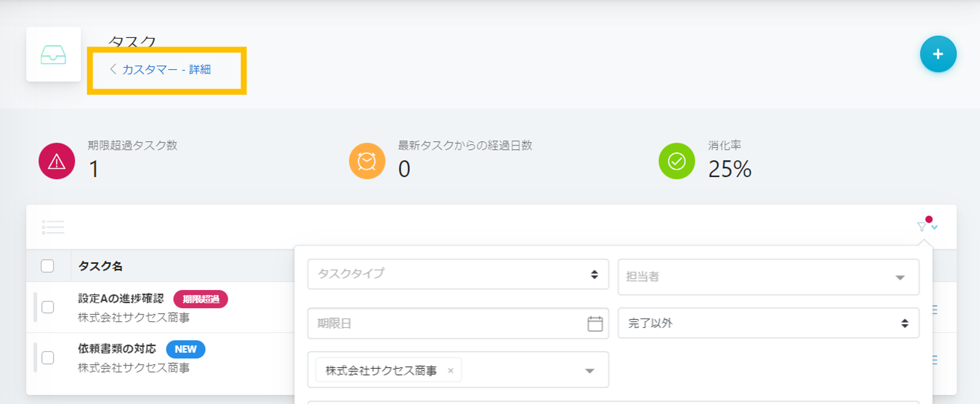
Task: Remove the 株式会社サクセス商事 filter tag
Action: click(450, 371)
